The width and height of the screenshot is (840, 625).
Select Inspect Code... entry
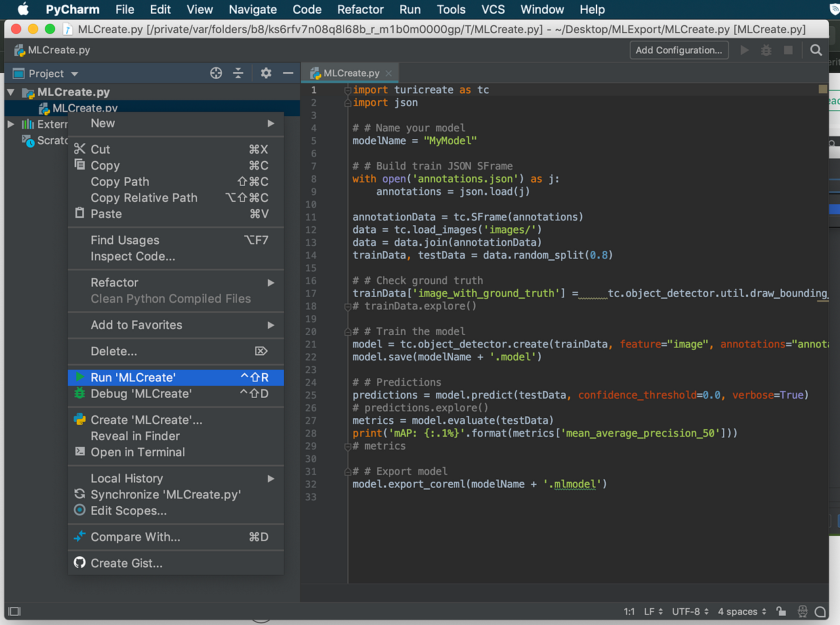(x=176, y=256)
